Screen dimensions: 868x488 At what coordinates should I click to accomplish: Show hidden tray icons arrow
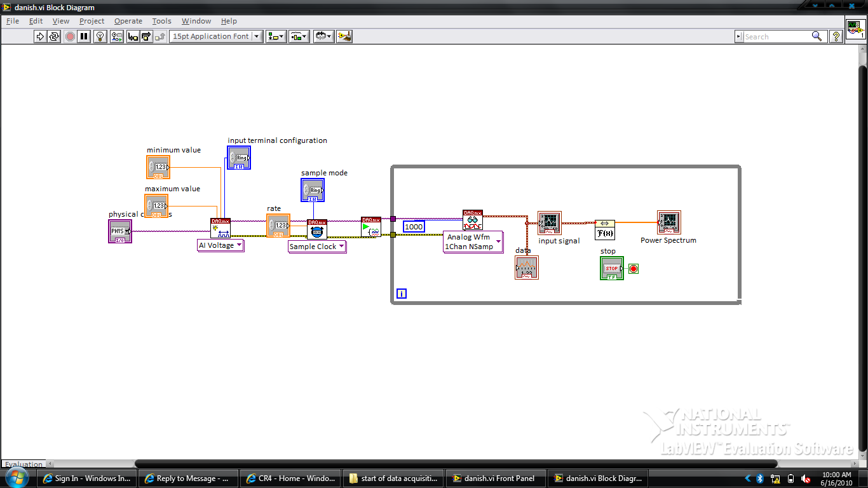(747, 478)
